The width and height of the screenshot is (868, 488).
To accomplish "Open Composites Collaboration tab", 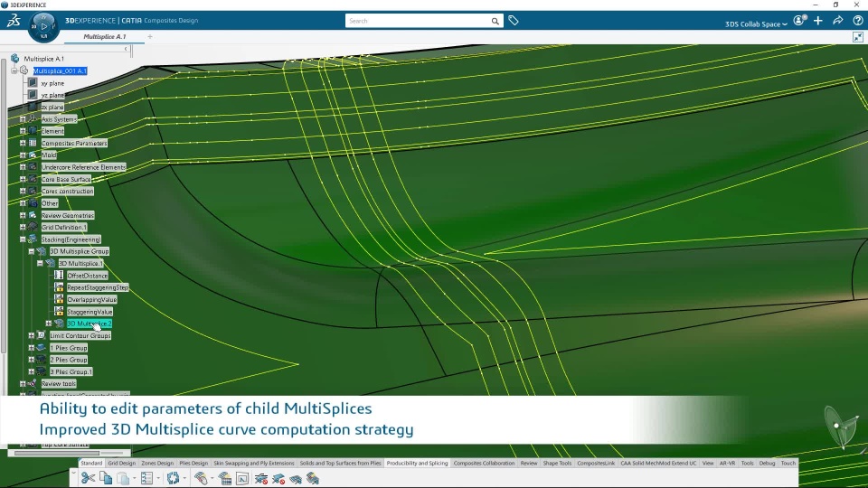I will pos(485,463).
